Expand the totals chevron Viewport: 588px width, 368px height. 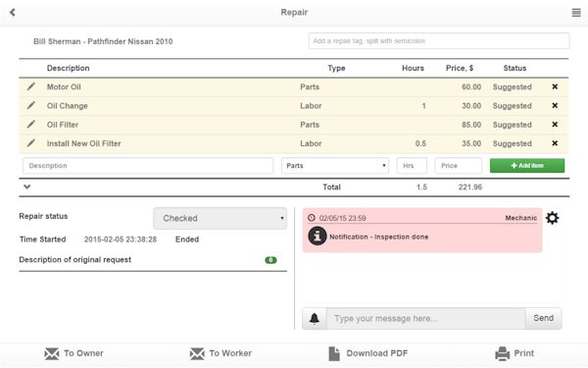click(x=27, y=186)
